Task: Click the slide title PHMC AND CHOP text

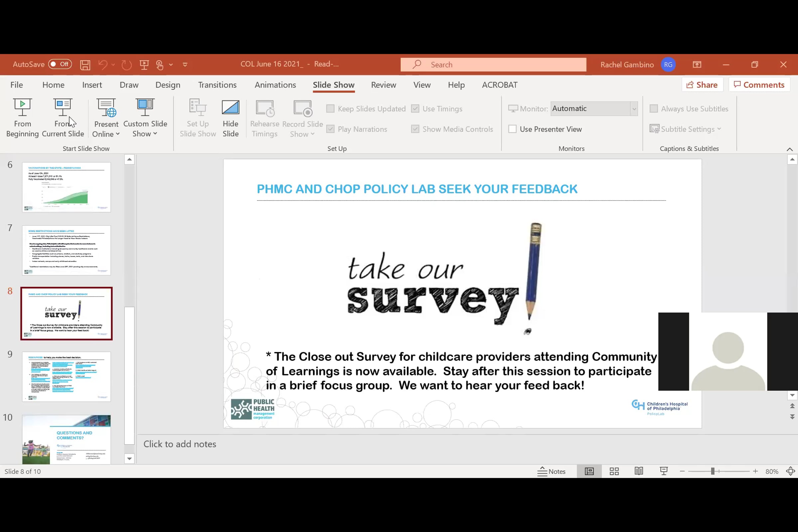Action: point(417,189)
